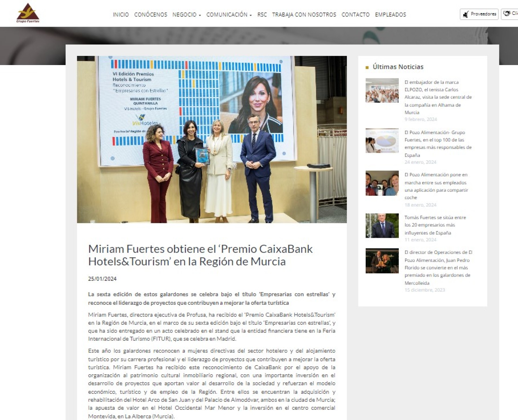Image resolution: width=518 pixels, height=420 pixels.
Task: Open Tomás Fuertes 20 empresarios influyentes news
Action: (435, 225)
